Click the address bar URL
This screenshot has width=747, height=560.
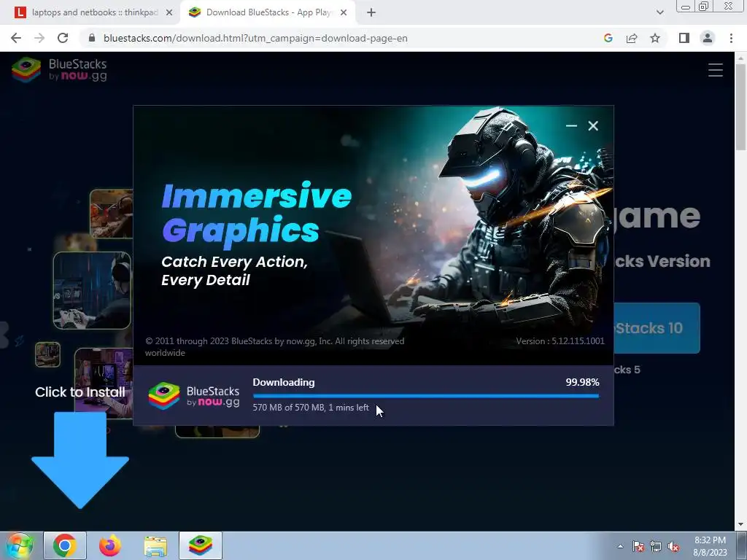coord(255,38)
